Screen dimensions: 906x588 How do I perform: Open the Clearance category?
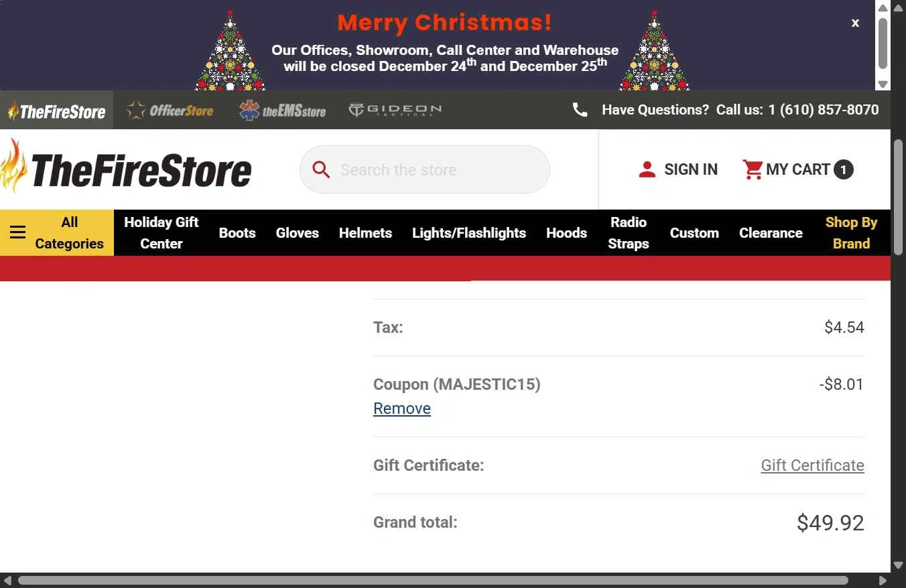click(x=771, y=233)
